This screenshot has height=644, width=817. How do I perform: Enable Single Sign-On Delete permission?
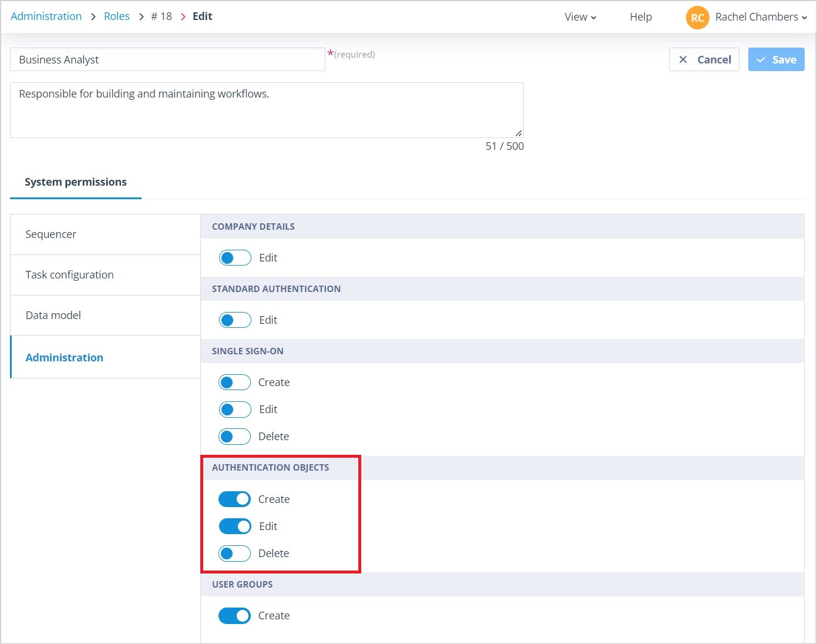(235, 436)
